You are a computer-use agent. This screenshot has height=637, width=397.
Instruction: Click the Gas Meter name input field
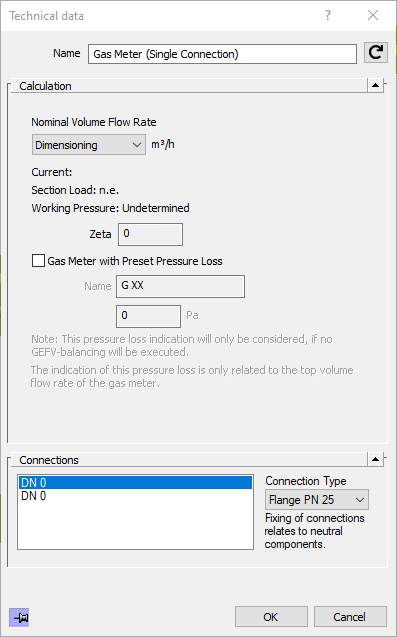coord(222,54)
